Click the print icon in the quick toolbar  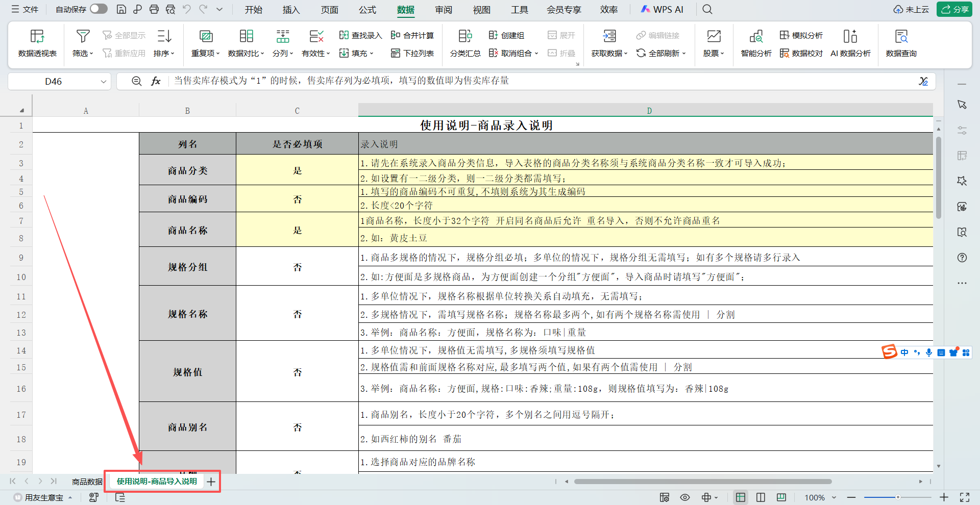154,9
